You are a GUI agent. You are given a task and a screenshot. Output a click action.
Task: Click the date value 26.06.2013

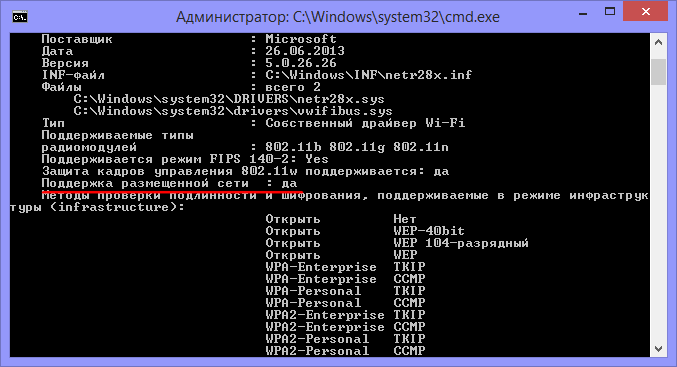pos(305,51)
